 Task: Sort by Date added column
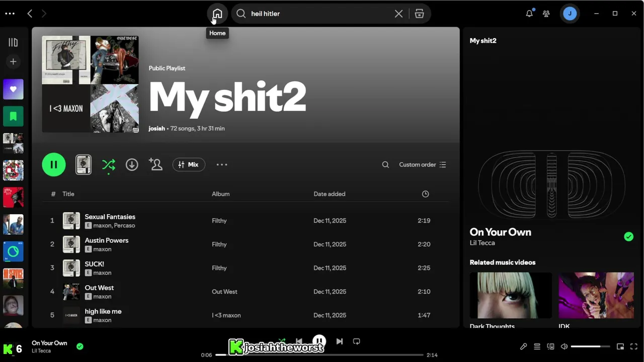(329, 194)
